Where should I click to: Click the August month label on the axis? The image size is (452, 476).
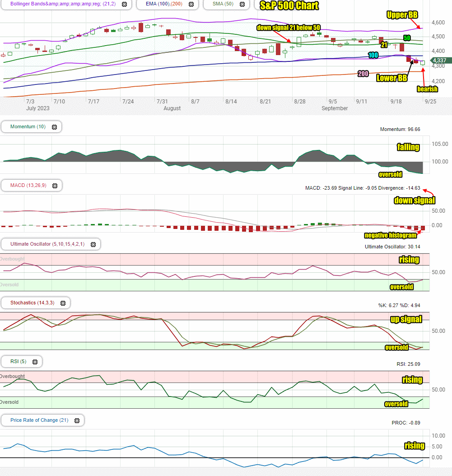(172, 108)
